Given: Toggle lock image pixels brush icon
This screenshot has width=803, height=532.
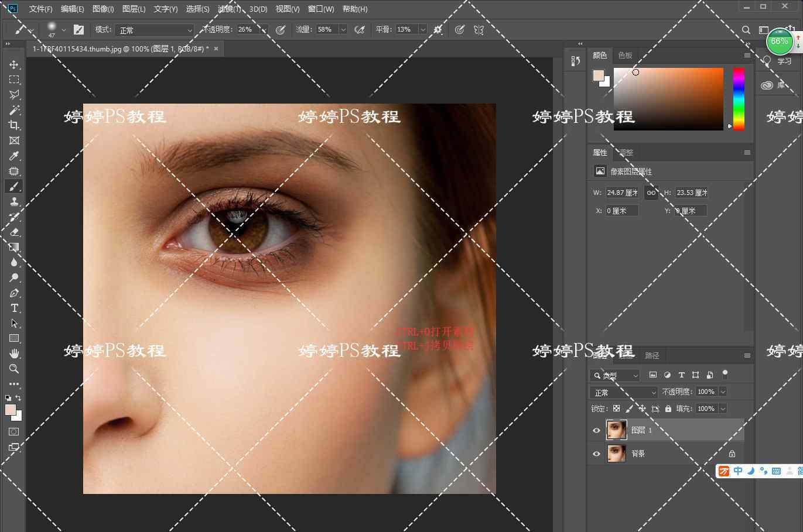Looking at the screenshot, I should [629, 409].
